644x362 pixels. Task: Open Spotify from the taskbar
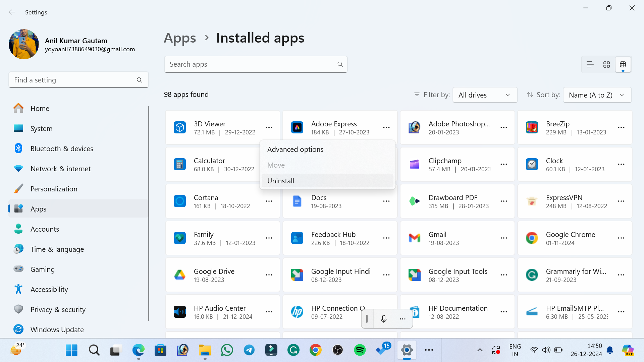tap(360, 350)
